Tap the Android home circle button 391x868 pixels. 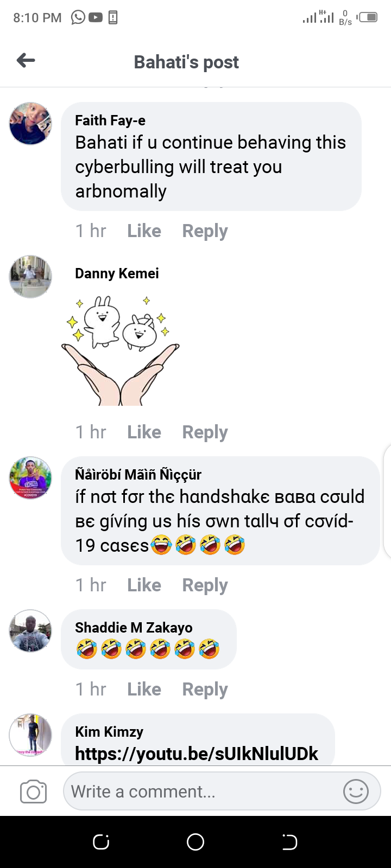195,842
